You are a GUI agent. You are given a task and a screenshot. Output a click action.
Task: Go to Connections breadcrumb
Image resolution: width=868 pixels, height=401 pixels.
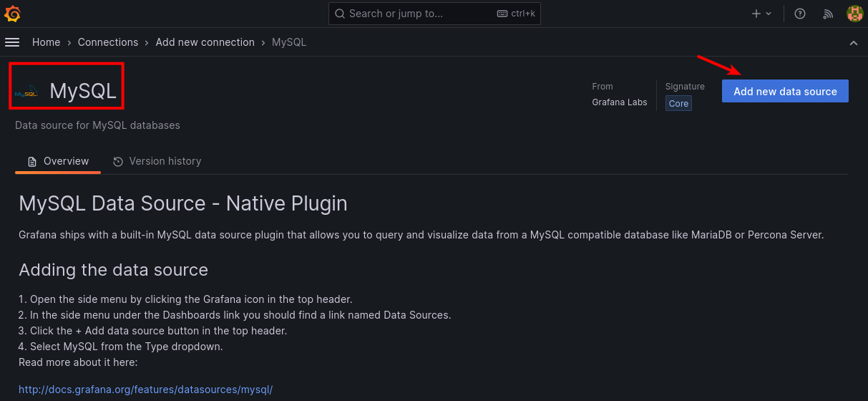click(x=108, y=42)
